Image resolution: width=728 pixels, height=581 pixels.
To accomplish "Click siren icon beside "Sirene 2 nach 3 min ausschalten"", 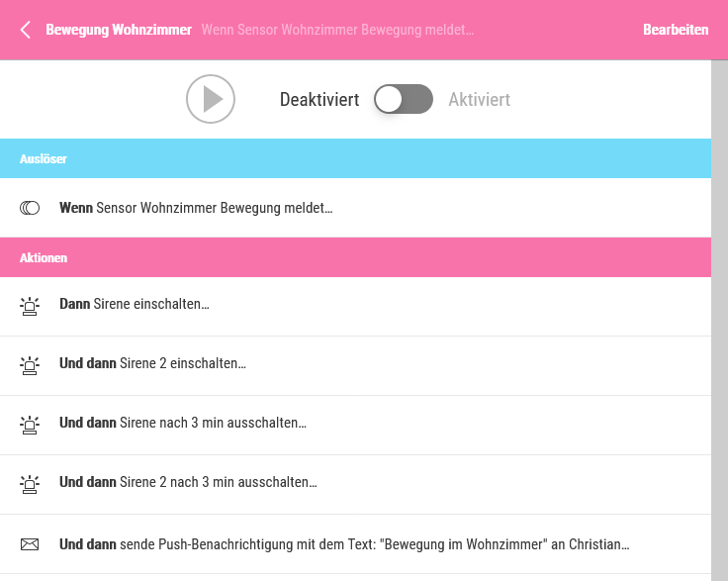I will coord(30,484).
